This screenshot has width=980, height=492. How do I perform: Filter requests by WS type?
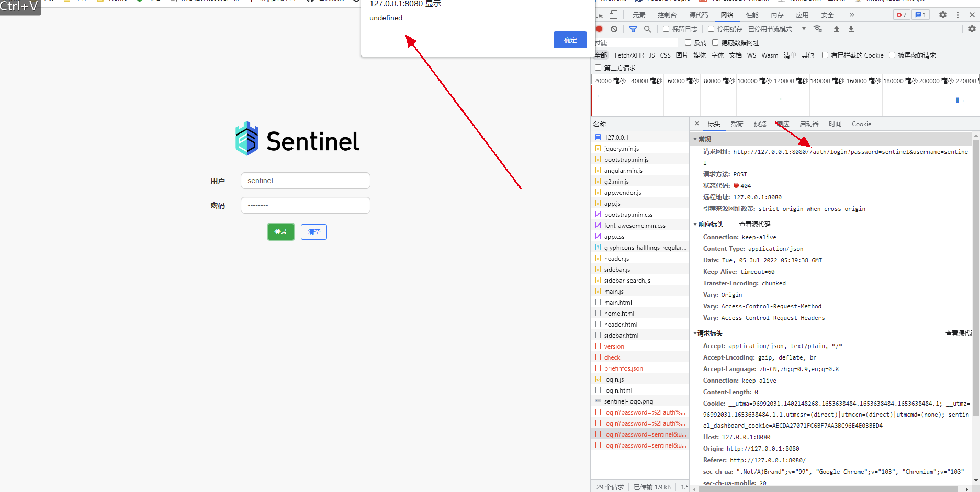pyautogui.click(x=751, y=55)
